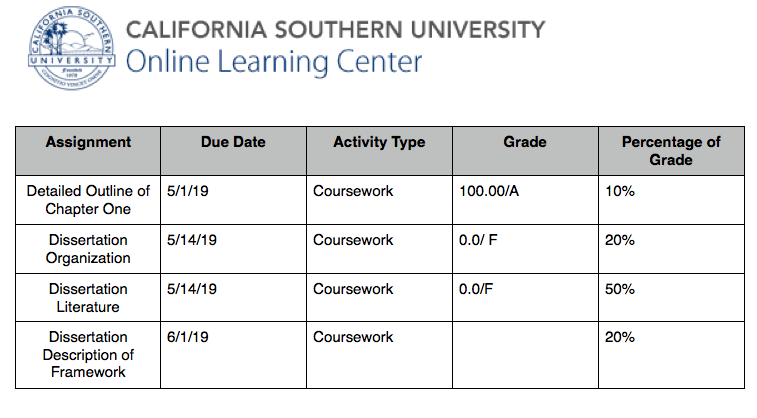The image size is (757, 418).
Task: Click the 100.00/A grade cell
Action: coord(489,191)
